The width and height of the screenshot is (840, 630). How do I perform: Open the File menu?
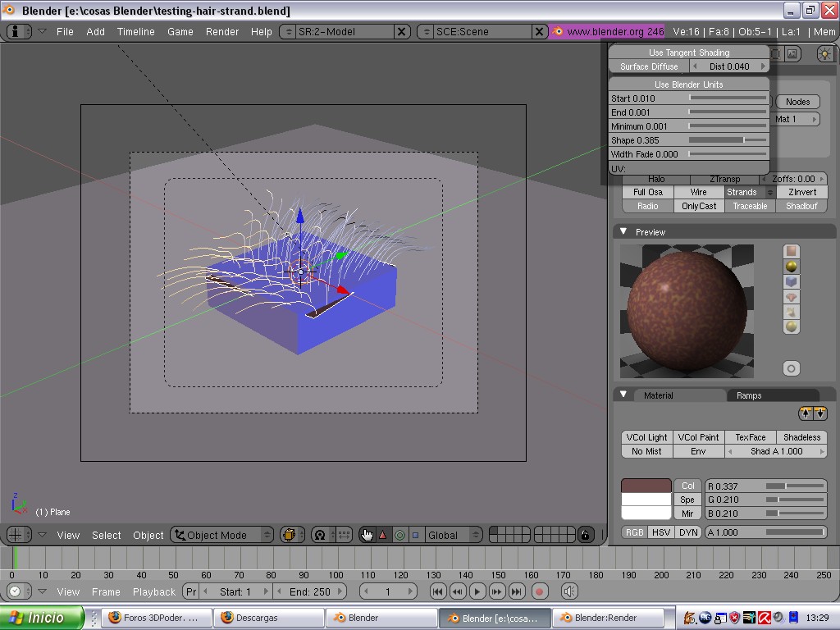pyautogui.click(x=65, y=32)
